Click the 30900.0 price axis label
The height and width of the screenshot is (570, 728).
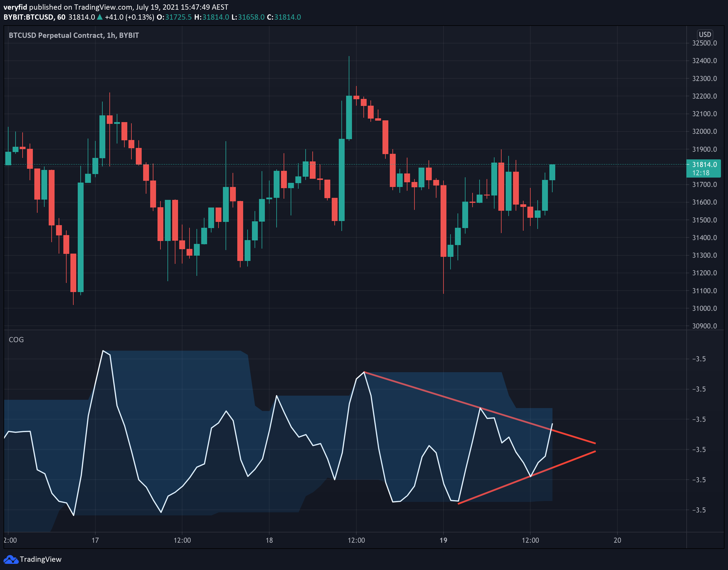point(704,326)
